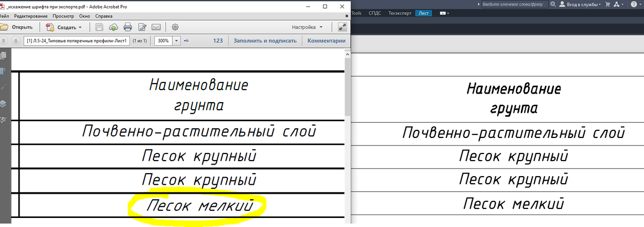
Task: Open the Файл menu
Action: [5, 16]
